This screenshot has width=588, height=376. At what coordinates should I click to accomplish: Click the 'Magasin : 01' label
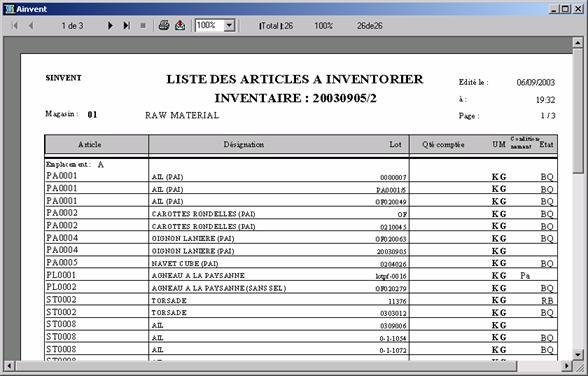point(71,114)
